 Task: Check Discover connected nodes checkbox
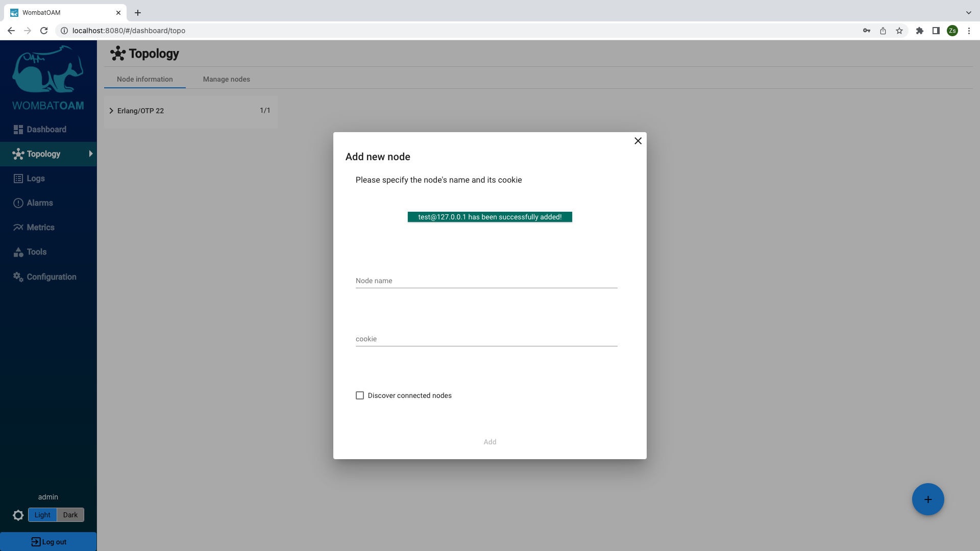pos(360,395)
